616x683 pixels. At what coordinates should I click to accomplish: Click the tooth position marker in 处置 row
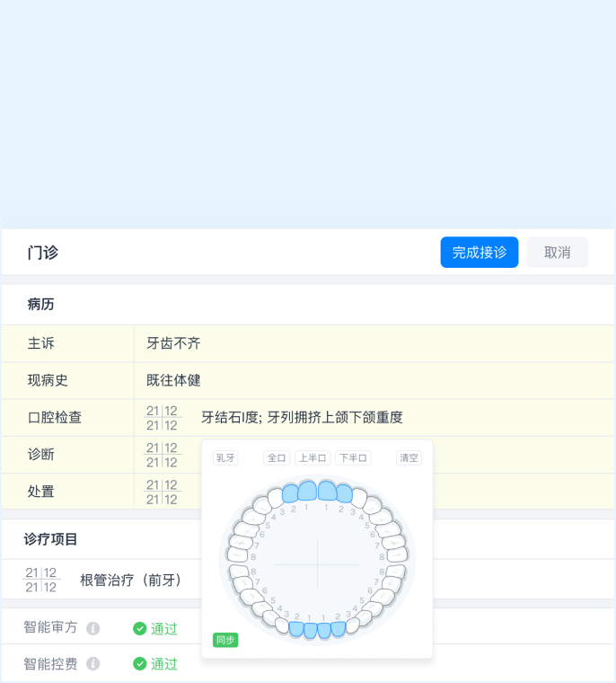coord(163,492)
